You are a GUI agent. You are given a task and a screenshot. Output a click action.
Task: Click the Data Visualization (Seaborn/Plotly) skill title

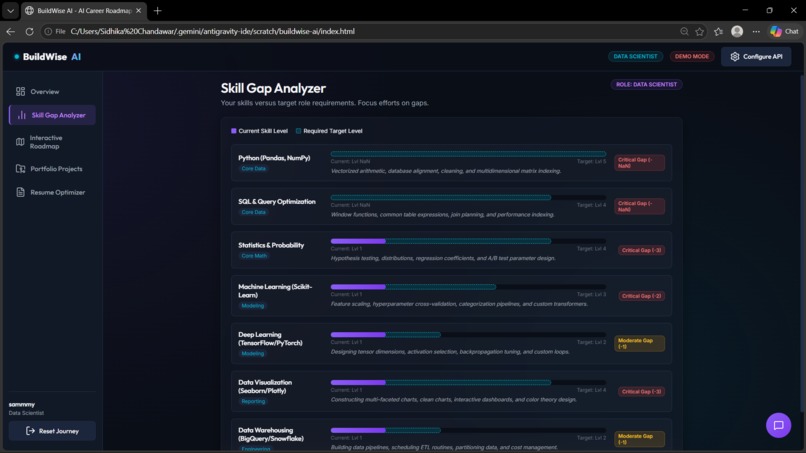[x=265, y=387]
